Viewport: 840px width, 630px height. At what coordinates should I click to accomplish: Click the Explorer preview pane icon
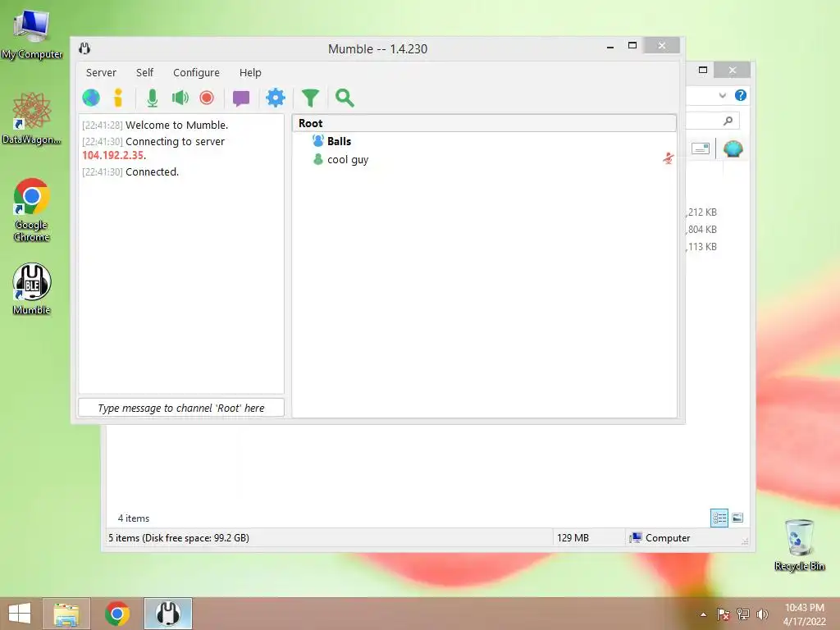701,148
